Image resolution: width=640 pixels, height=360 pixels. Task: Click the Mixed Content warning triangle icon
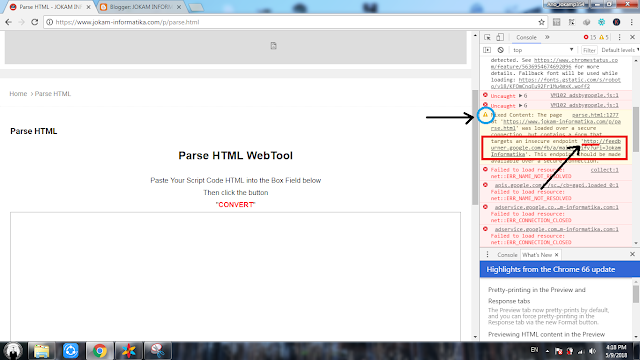point(485,115)
